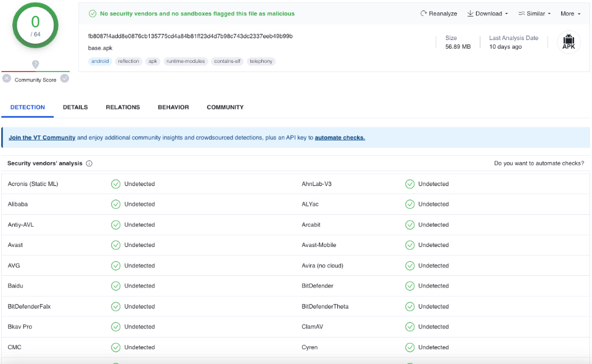Click the check icon in the BitDefenderFalx row
This screenshot has height=364, width=592.
coord(115,307)
